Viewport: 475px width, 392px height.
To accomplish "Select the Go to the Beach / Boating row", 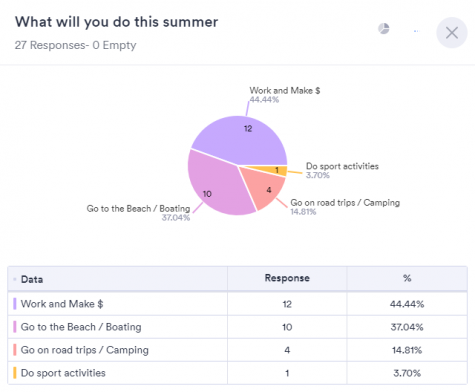I will [237, 327].
